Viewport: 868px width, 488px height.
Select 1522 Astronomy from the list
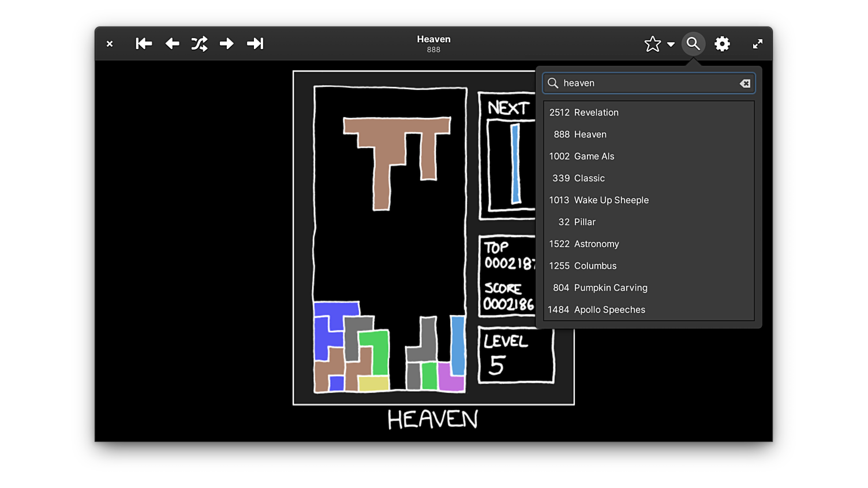point(583,244)
